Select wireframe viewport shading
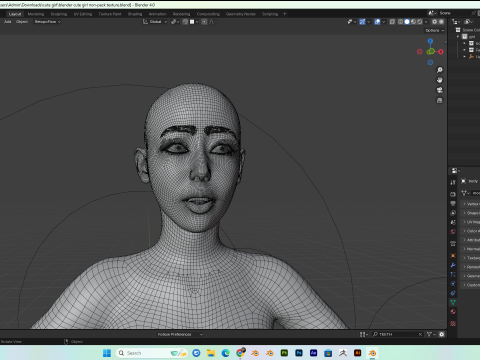480x360 pixels. pos(401,22)
